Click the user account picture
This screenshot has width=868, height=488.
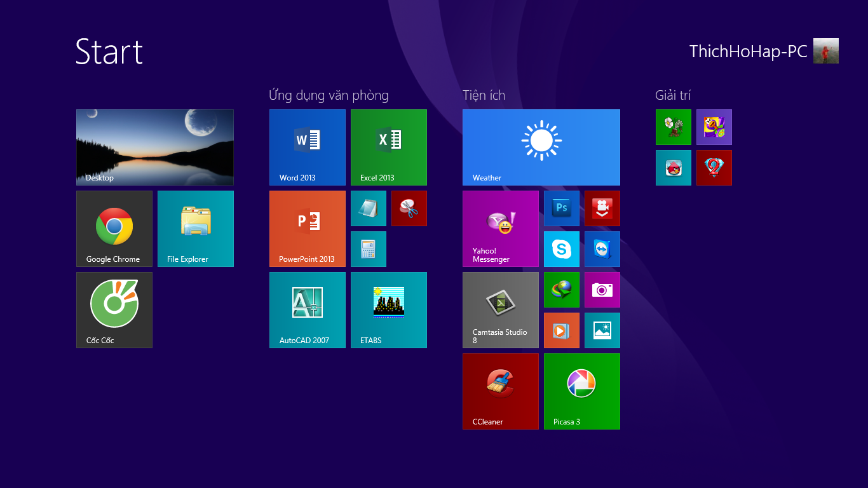[x=826, y=51]
